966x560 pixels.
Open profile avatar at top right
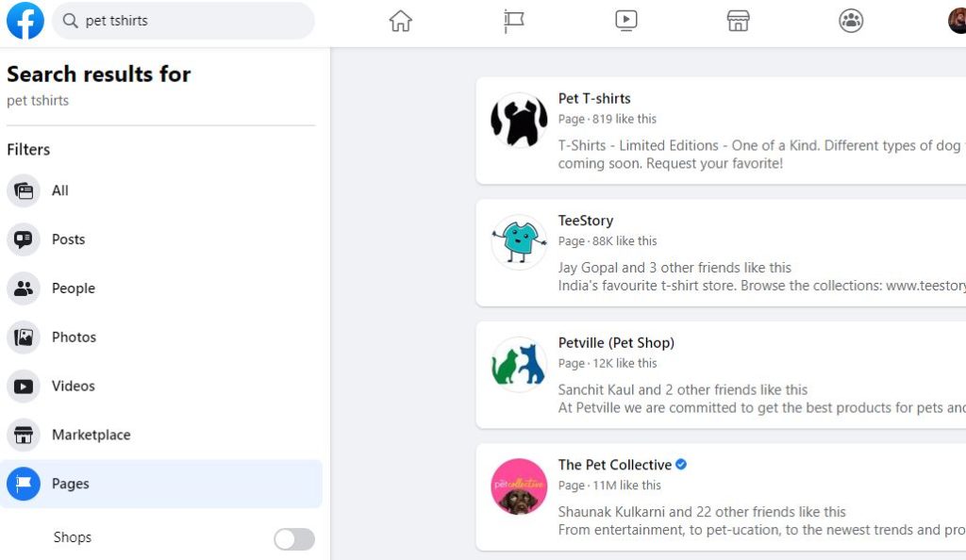(x=957, y=21)
